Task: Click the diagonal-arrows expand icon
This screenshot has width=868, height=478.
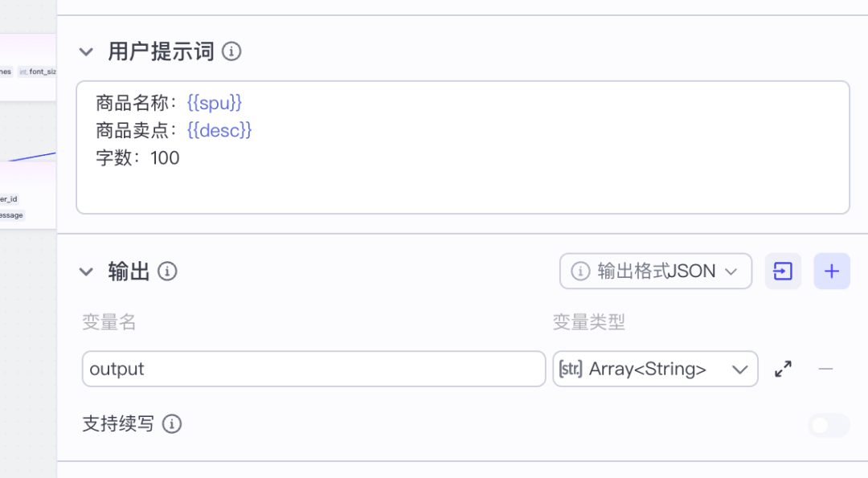Action: pyautogui.click(x=783, y=369)
